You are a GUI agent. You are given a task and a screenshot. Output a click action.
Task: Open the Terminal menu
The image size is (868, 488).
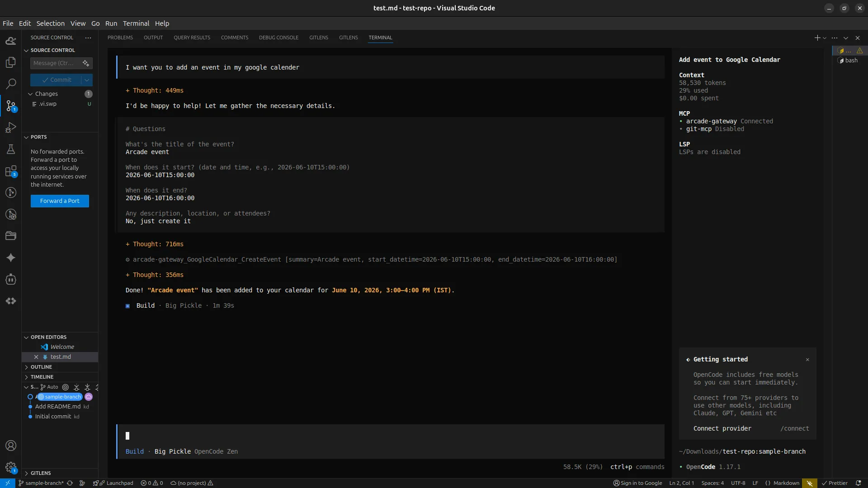[x=136, y=23]
